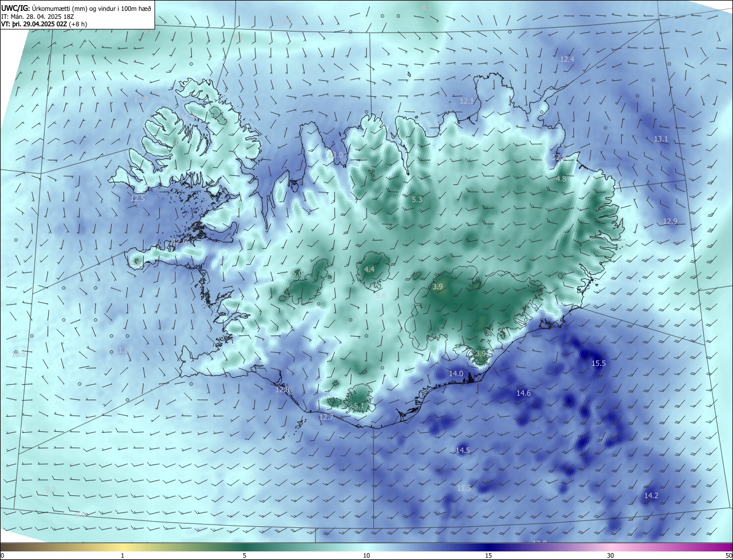Viewport: 733px width, 560px height.
Task: Click the 10 tick on the color scale
Action: (366, 555)
